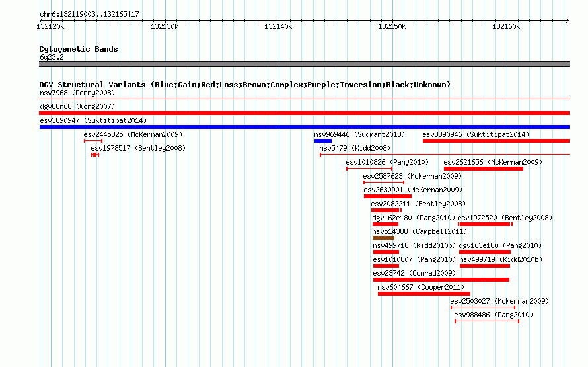This screenshot has height=367, width=588.
Task: Select the dgv163e180 (Pang2010) red bar
Action: point(485,252)
